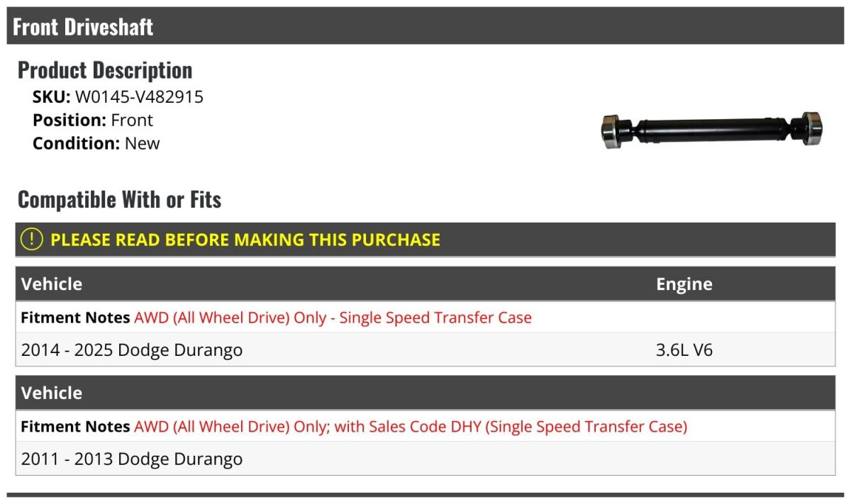Click the SKU number W0145-V482915

tap(139, 97)
